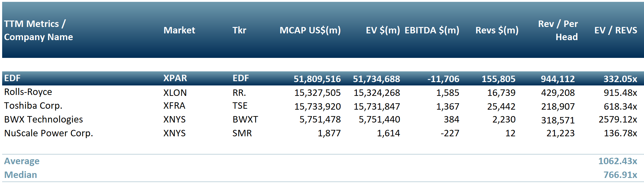644x185 pixels.
Task: Select Rolls-Royce's EV/REVS value 915.48x
Action: click(x=620, y=93)
